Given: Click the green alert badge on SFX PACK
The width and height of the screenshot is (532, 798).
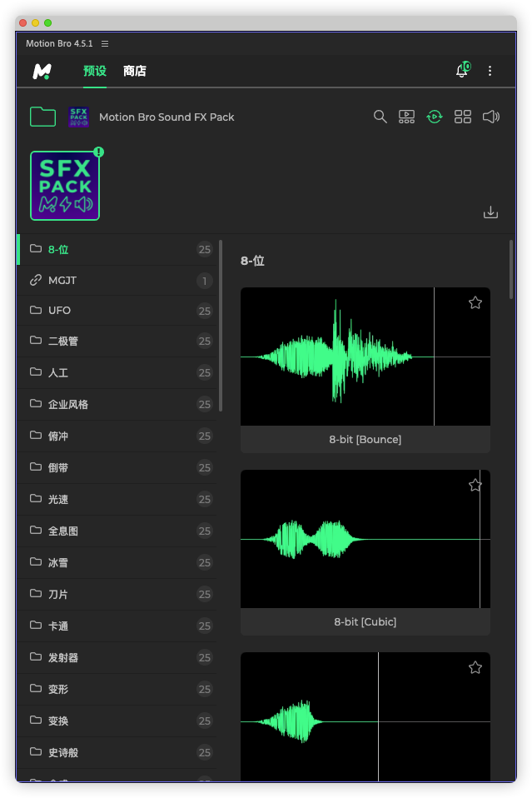Looking at the screenshot, I should click(x=99, y=152).
